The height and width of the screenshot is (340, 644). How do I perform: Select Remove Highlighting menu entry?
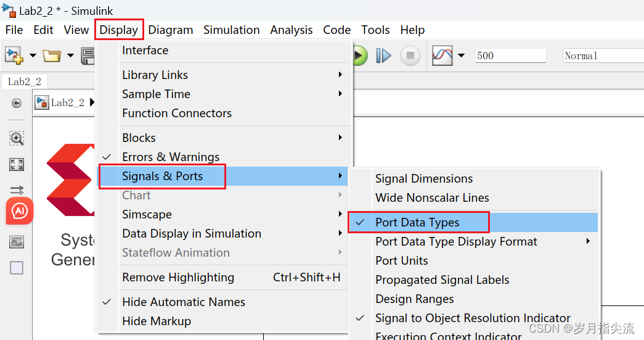click(224, 278)
